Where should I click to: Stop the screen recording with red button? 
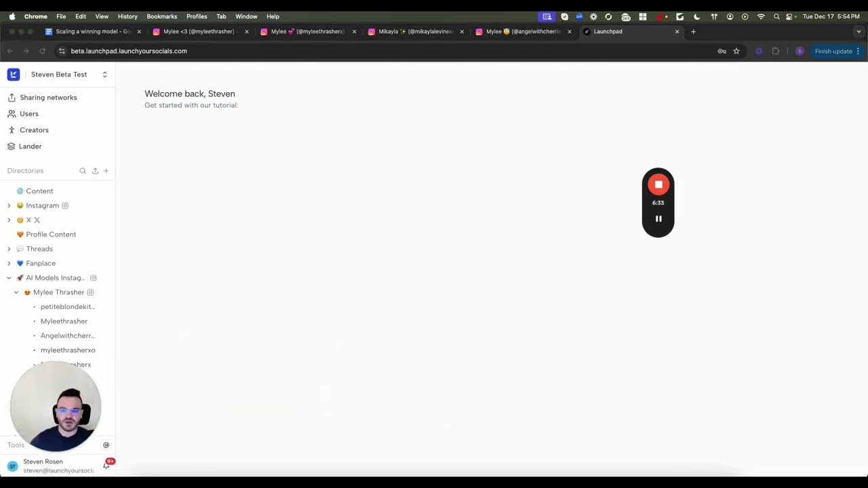658,184
